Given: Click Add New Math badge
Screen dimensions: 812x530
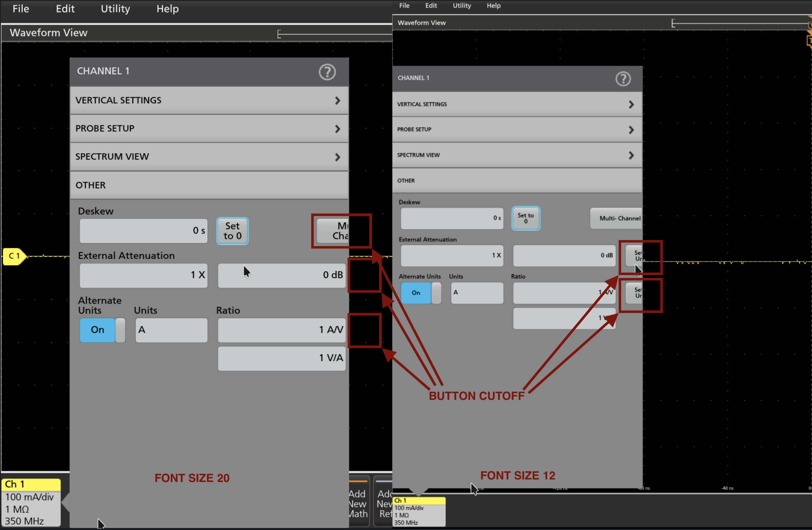Looking at the screenshot, I should pos(359,503).
